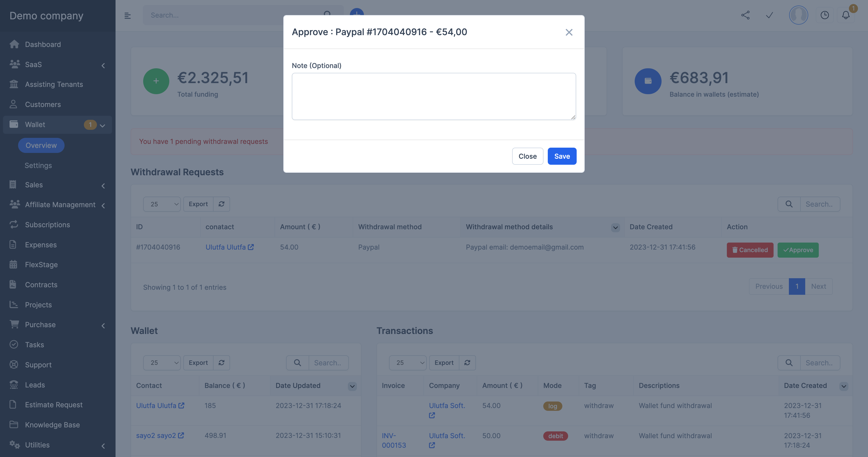Open the Date Updated column dropdown

click(x=352, y=386)
